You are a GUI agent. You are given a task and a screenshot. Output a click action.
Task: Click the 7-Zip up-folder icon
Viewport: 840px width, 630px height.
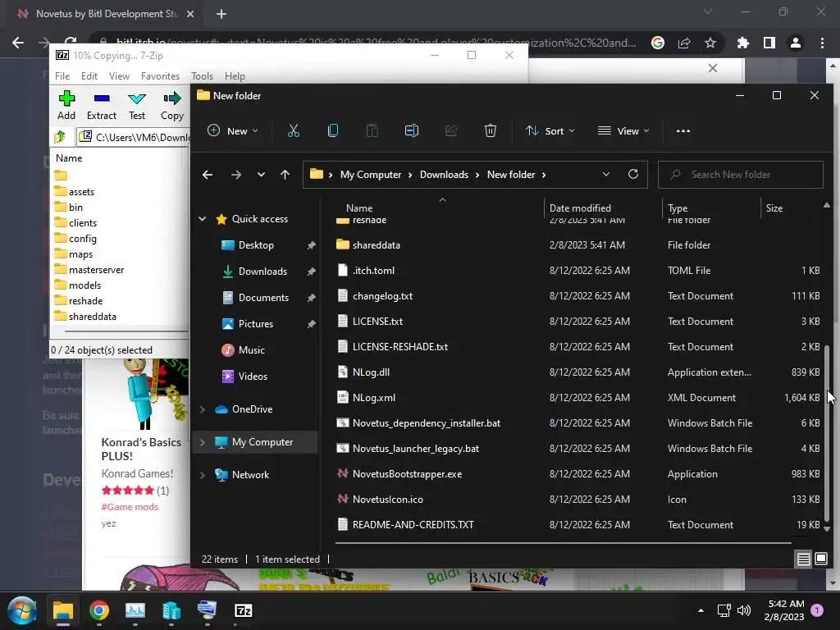pos(60,137)
